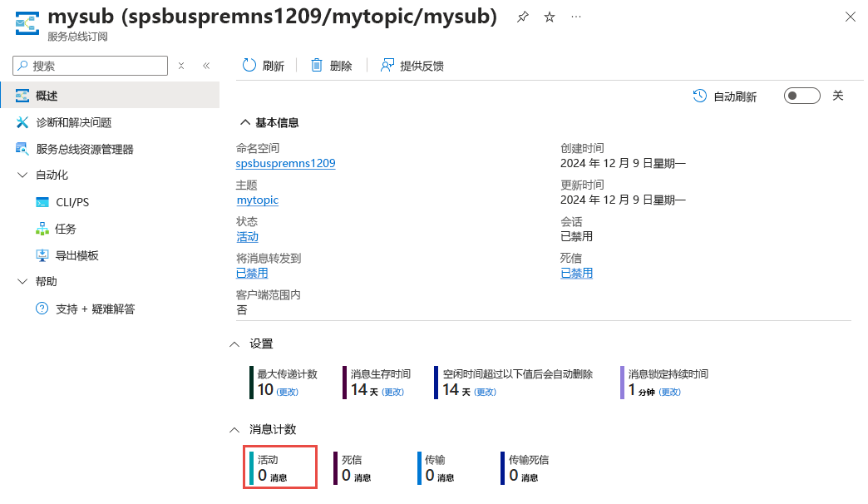Image resolution: width=868 pixels, height=504 pixels.
Task: Click the 关 label beside the toggle
Action: click(838, 96)
